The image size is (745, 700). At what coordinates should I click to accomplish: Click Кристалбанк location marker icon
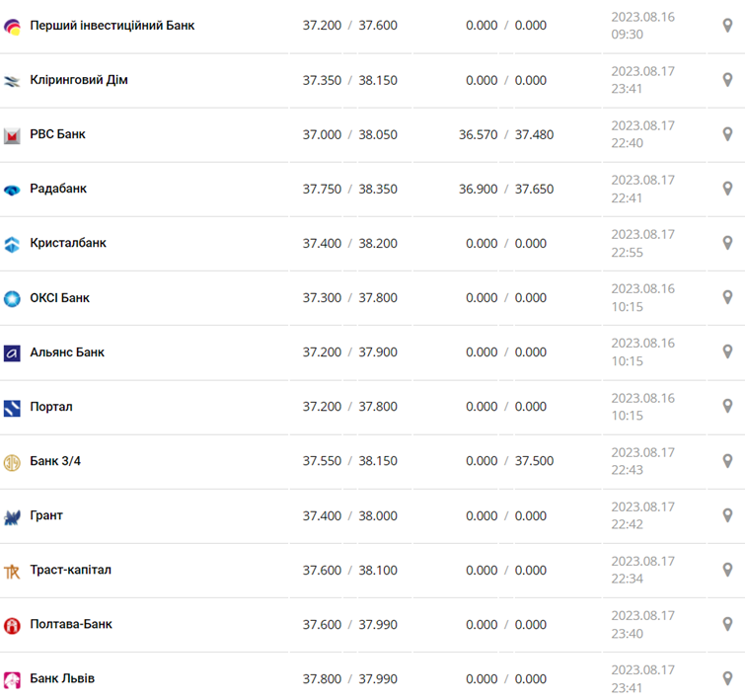(727, 243)
